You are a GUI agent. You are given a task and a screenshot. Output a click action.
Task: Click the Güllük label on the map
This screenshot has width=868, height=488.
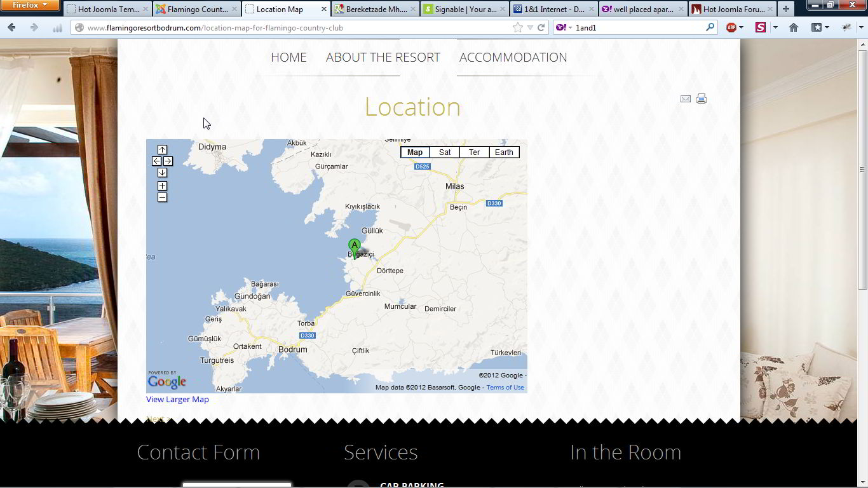pyautogui.click(x=372, y=231)
